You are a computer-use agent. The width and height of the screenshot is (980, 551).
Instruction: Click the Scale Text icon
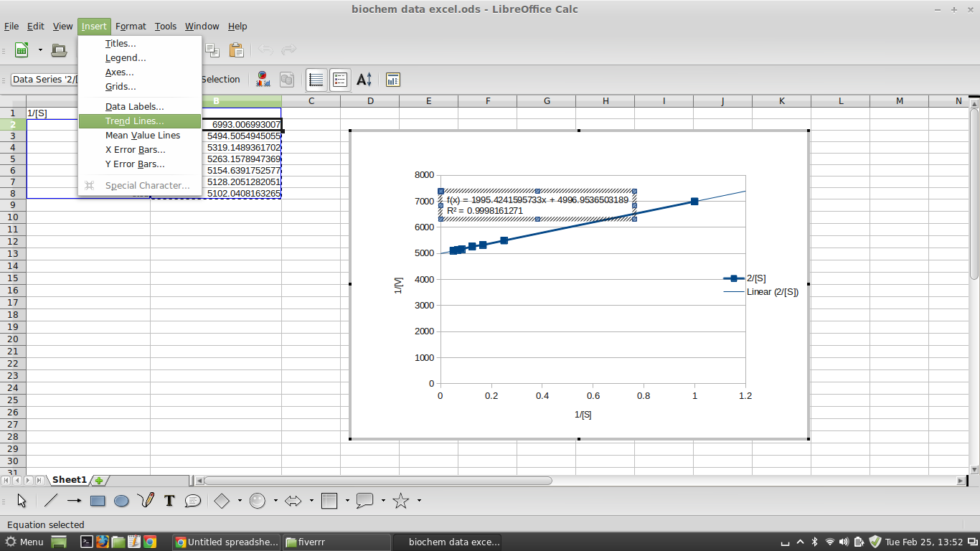pos(364,80)
